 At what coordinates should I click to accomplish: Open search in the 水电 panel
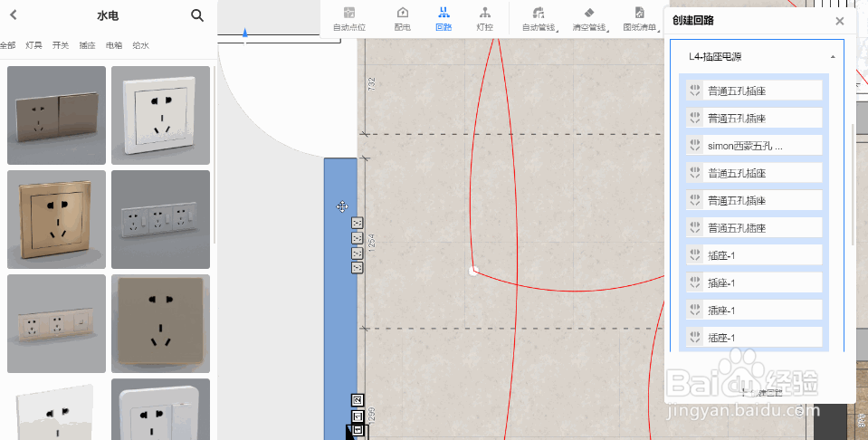point(197,15)
